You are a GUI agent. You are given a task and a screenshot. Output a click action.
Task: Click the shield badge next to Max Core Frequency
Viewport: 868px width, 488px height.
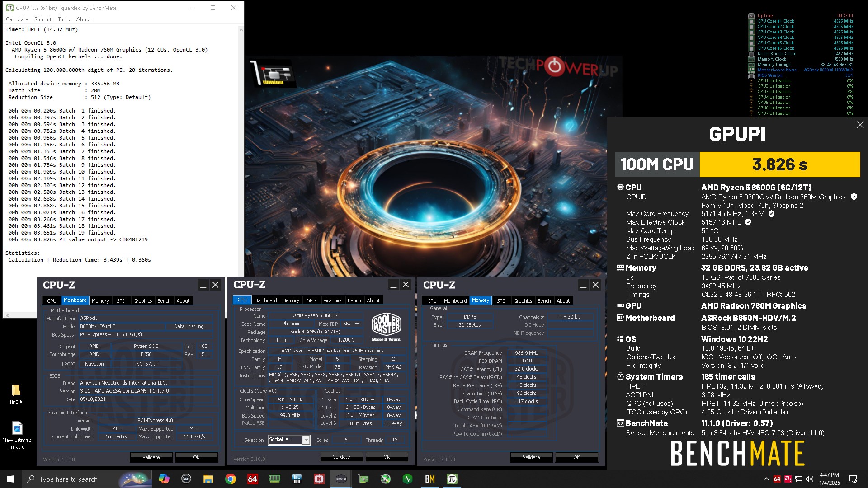(x=771, y=214)
